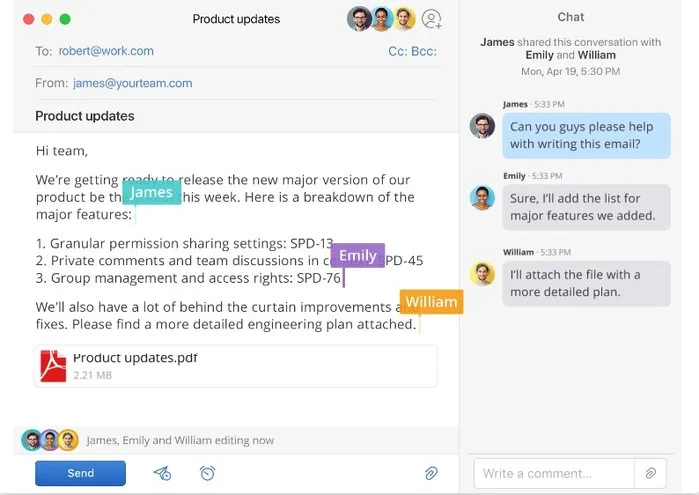Click the 'Hi team,' greeting line
The height and width of the screenshot is (495, 699).
(x=62, y=151)
